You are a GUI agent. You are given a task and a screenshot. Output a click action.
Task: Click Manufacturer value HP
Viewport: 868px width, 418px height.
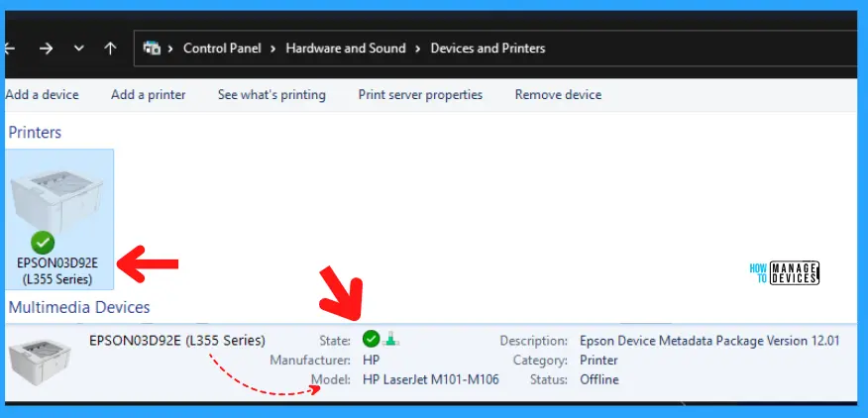371,361
